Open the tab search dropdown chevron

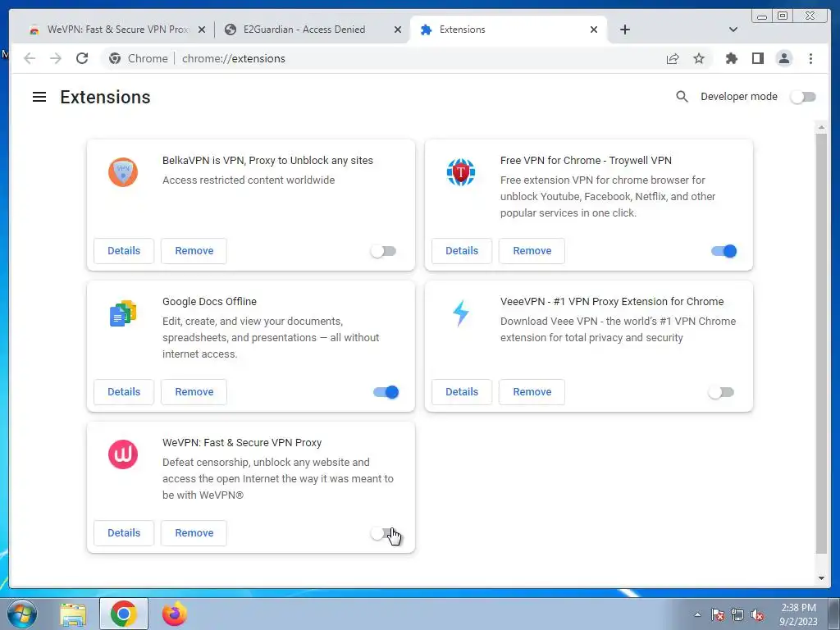click(733, 30)
